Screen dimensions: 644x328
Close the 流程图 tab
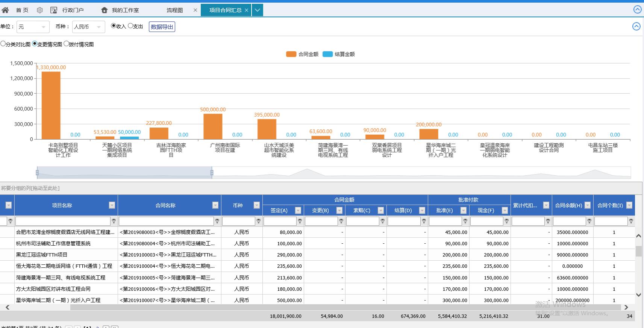pos(195,10)
